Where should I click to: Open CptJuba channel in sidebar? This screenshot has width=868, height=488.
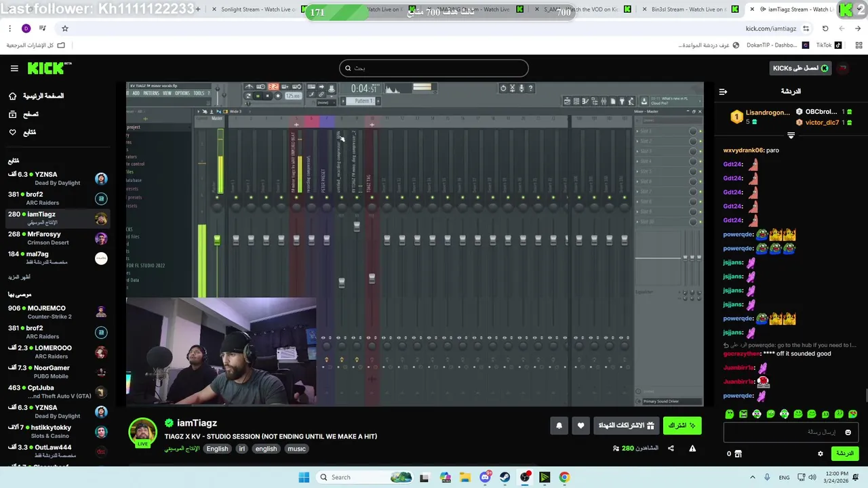[58, 392]
